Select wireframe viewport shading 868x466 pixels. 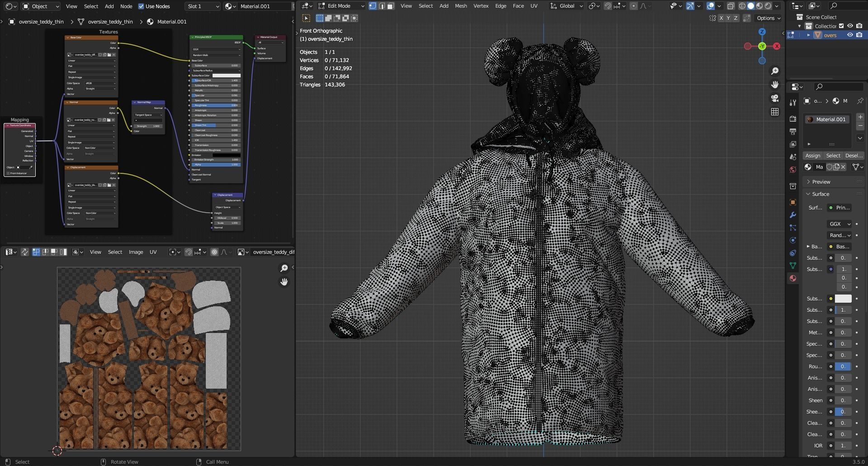point(742,6)
